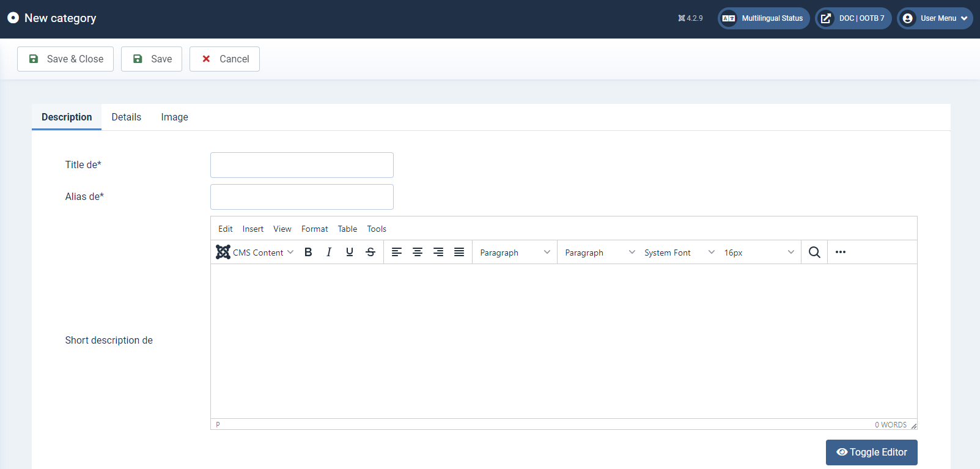Screen dimensions: 980x469
Task: Open the editor Format menu
Action: point(315,229)
